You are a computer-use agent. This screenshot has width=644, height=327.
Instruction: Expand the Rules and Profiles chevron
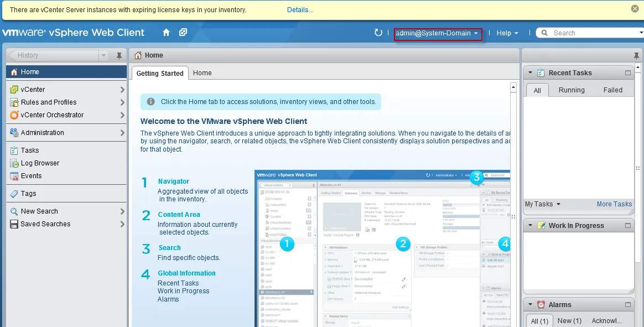[x=122, y=102]
